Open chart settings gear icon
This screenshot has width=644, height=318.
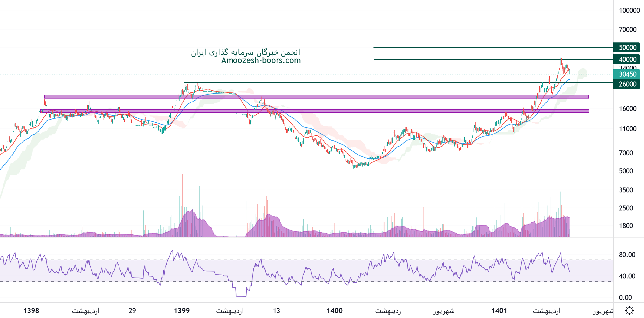(x=629, y=310)
